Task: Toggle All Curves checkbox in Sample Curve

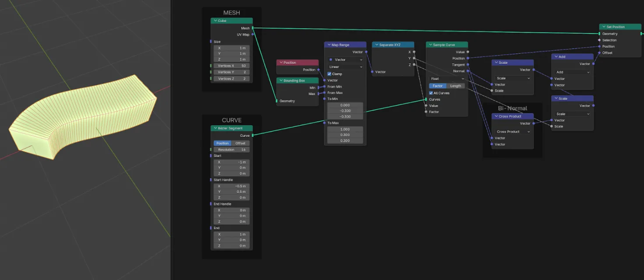Action: click(x=431, y=93)
